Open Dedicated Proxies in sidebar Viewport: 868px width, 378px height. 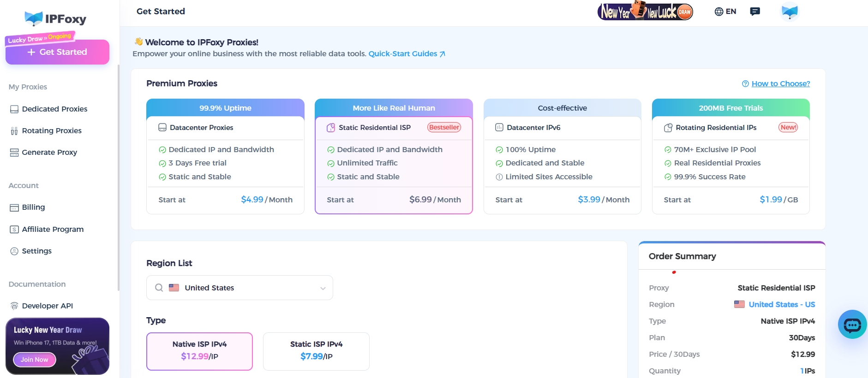(54, 109)
